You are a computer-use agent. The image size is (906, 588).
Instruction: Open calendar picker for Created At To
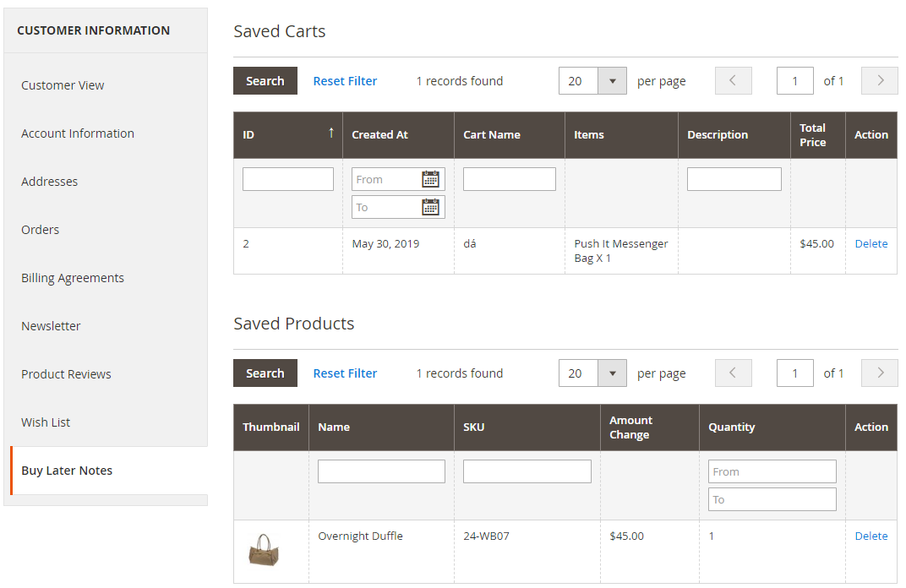point(430,207)
